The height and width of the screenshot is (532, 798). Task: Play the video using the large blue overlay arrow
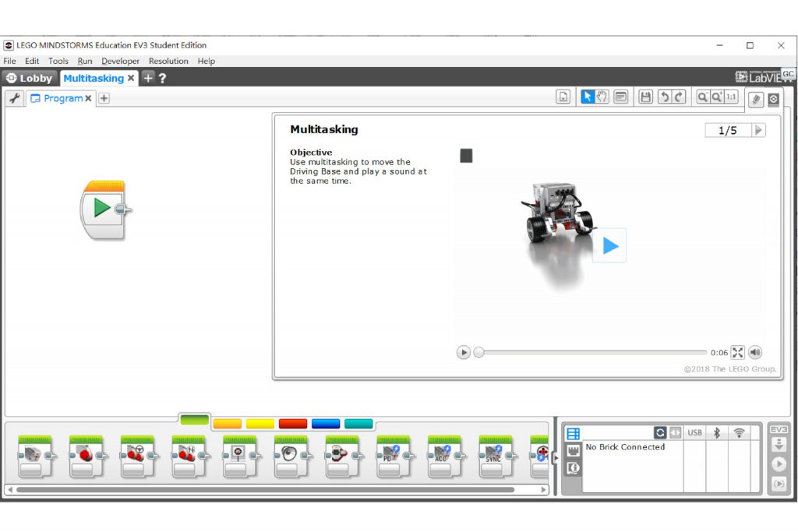(x=609, y=245)
